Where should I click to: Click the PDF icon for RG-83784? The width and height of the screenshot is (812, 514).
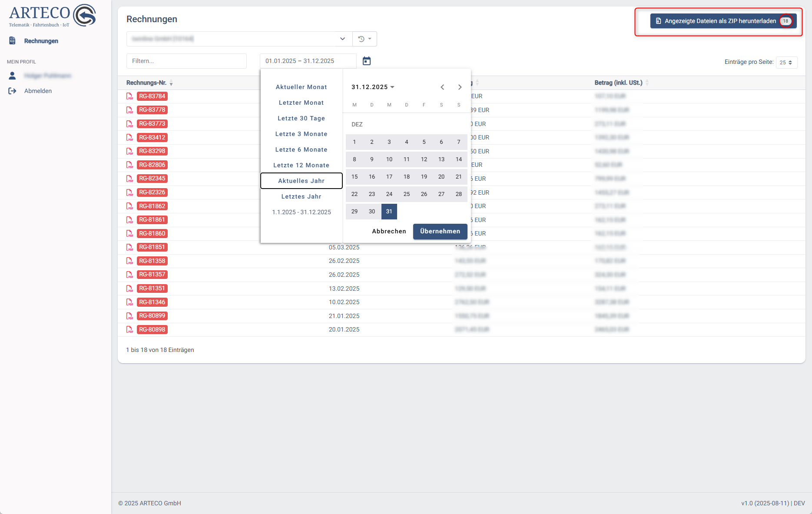129,96
